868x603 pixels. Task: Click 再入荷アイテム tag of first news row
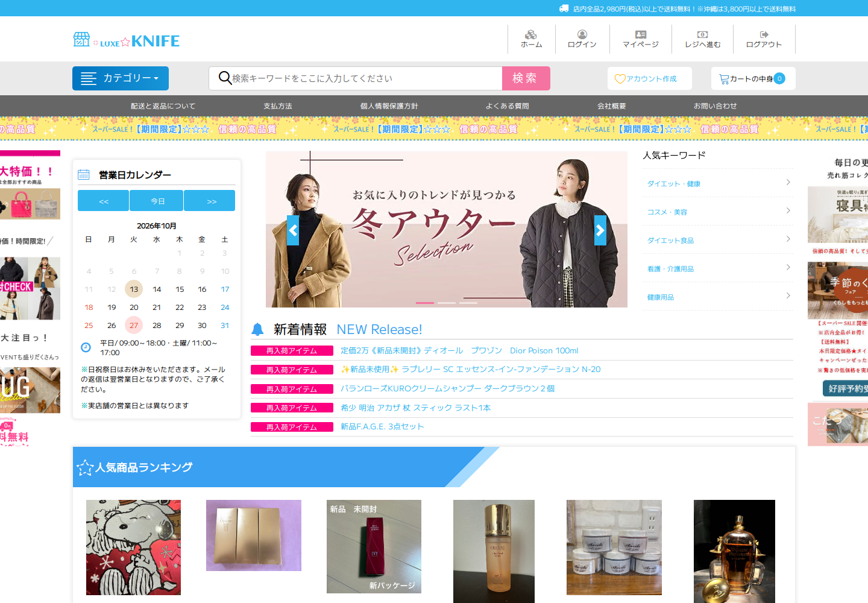coord(292,350)
